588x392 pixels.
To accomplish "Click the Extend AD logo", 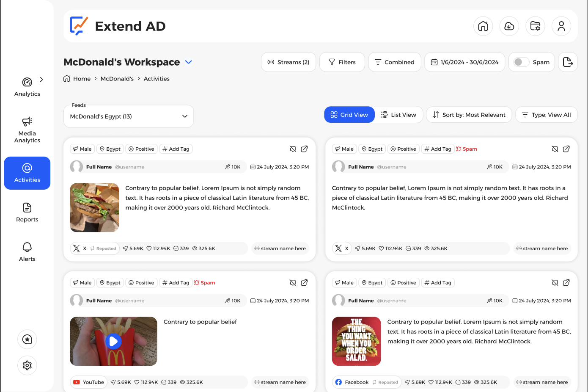I will coord(118,26).
